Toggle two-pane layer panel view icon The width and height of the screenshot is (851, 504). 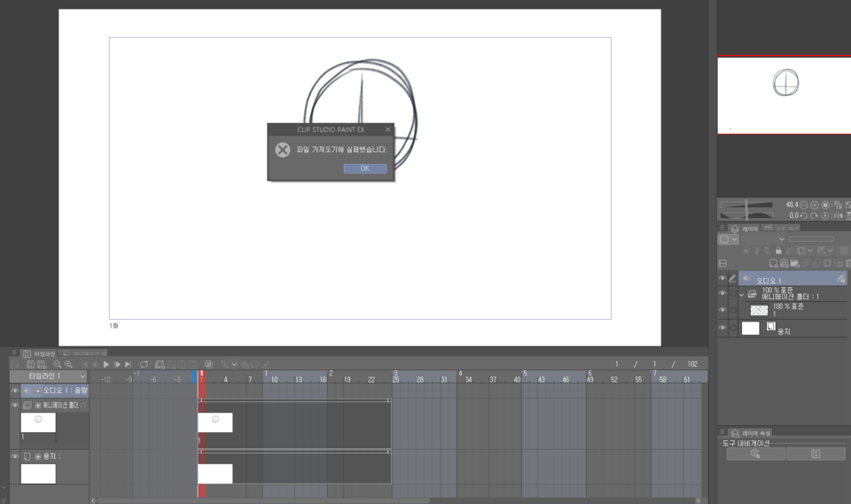click(x=723, y=264)
